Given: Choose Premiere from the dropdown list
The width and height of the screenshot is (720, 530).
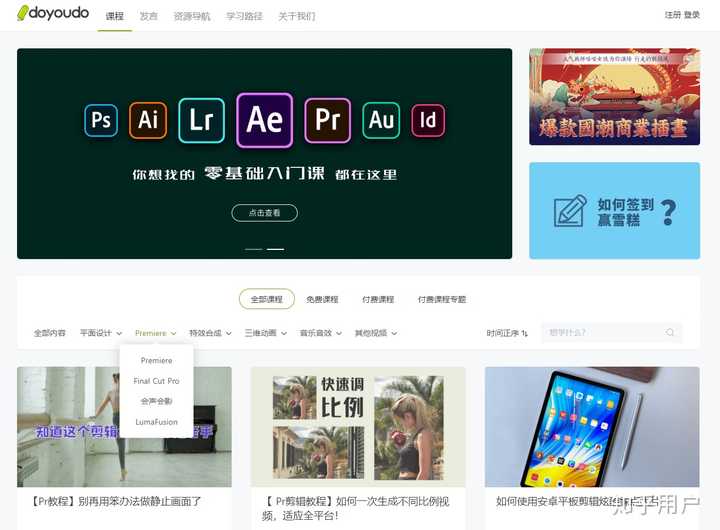Looking at the screenshot, I should [x=157, y=361].
